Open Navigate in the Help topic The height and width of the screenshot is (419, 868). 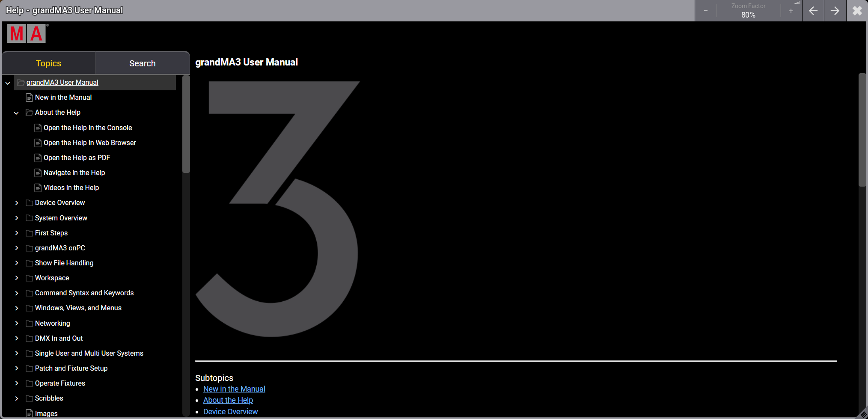(x=74, y=173)
